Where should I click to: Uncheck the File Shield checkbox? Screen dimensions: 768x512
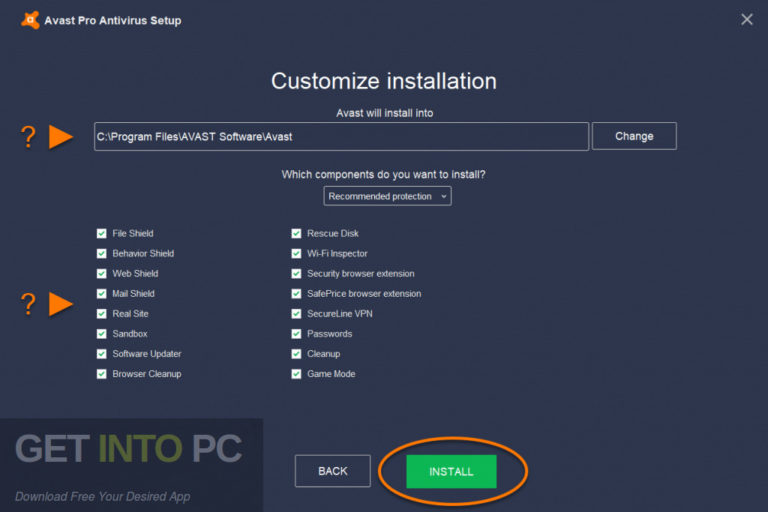[101, 233]
